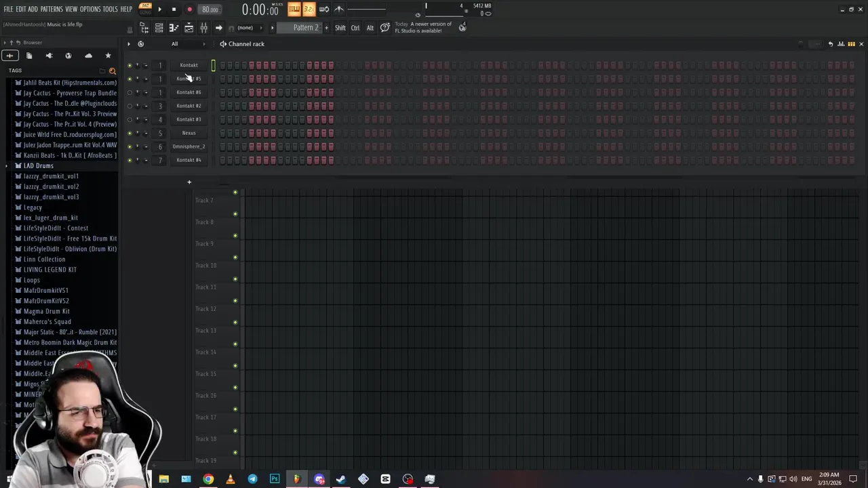Open the Linn Collection folder
The height and width of the screenshot is (488, 868).
45,259
